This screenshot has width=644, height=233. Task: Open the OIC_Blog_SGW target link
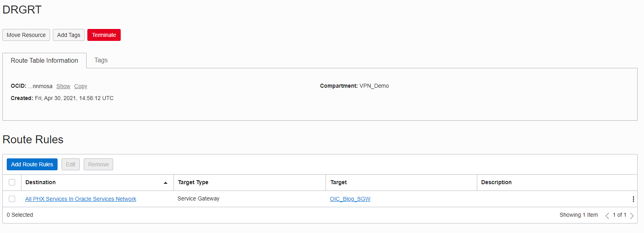coord(350,199)
